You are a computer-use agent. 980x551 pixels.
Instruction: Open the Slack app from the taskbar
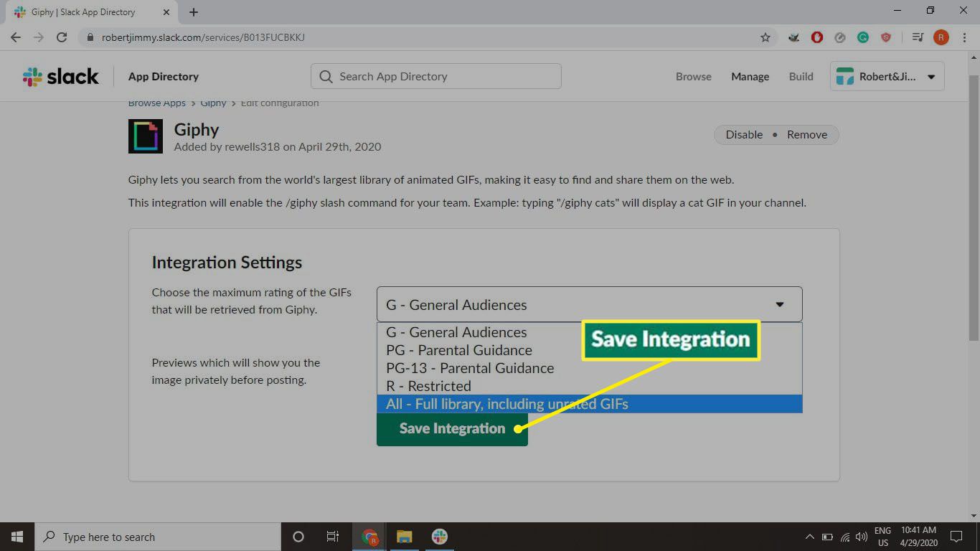[439, 537]
